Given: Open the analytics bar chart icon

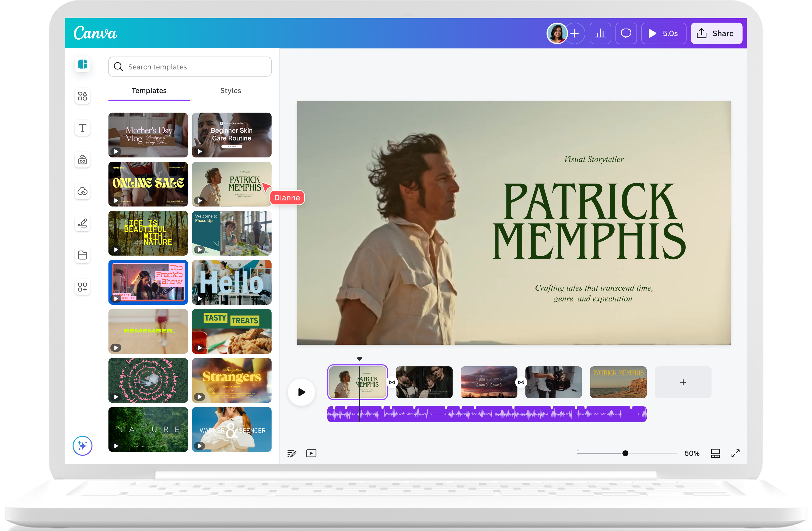Looking at the screenshot, I should pyautogui.click(x=600, y=33).
